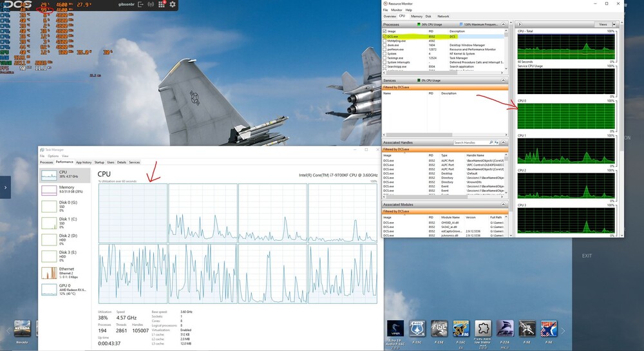Image resolution: width=644 pixels, height=351 pixels.
Task: Select the puzzle-piece mod icon
Action: pyautogui.click(x=483, y=329)
